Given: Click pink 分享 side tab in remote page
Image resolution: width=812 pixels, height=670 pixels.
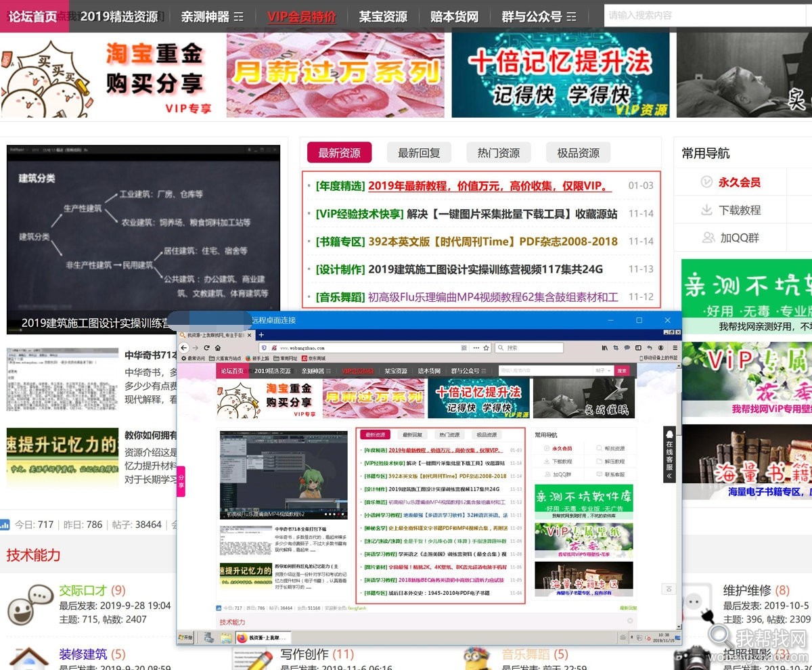Looking at the screenshot, I should coord(181,481).
